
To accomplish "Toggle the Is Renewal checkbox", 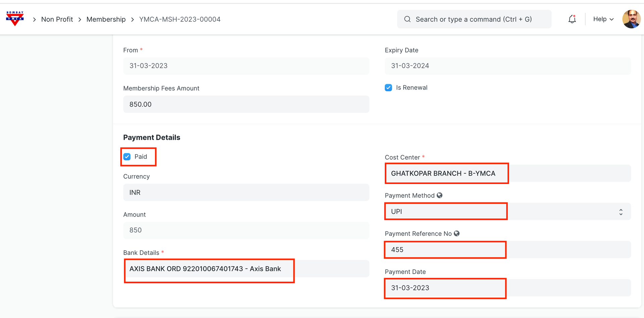I will (x=388, y=88).
